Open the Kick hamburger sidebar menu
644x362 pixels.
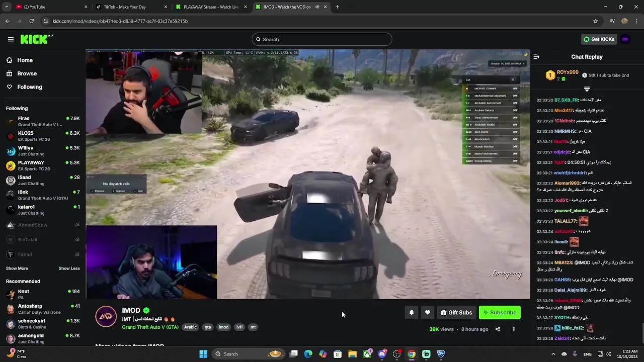click(11, 39)
